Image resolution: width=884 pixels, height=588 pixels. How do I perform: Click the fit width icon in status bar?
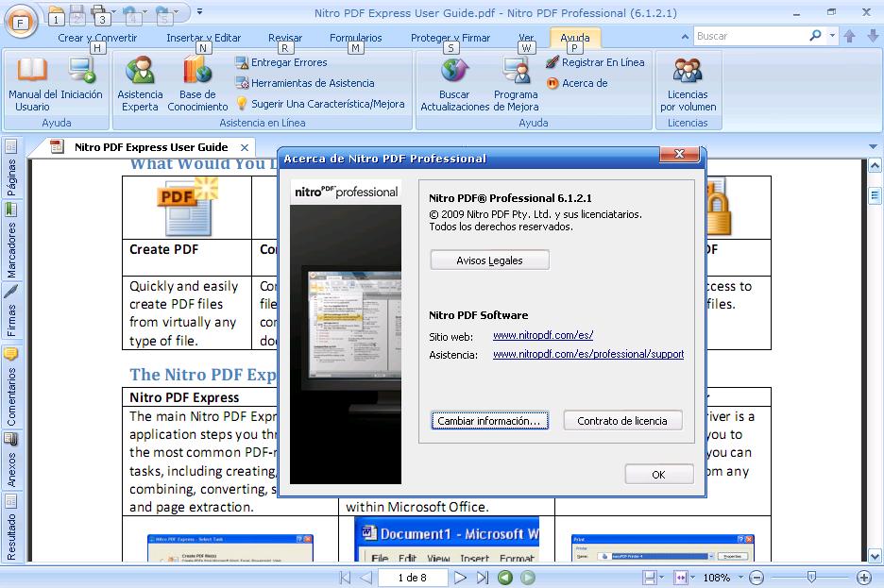[681, 578]
